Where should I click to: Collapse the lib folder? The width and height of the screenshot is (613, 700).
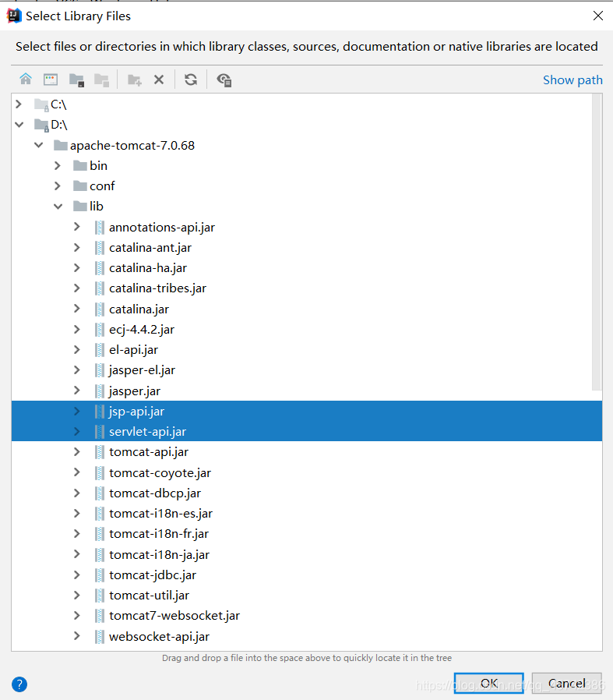point(58,207)
